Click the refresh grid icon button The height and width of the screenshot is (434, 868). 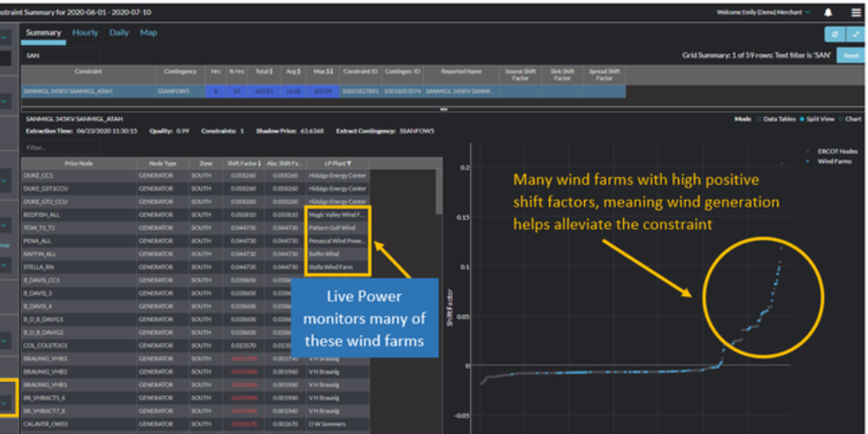[x=834, y=34]
